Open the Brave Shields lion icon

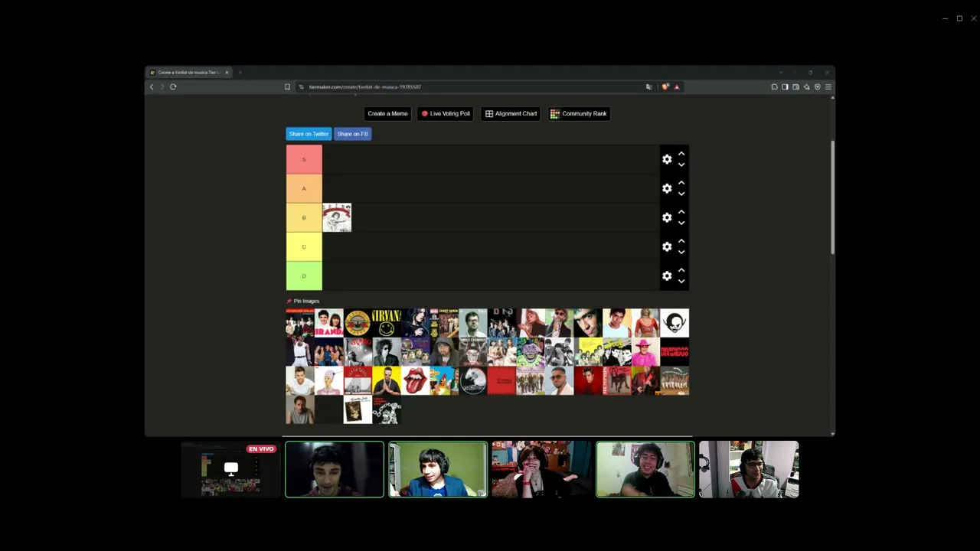point(665,86)
